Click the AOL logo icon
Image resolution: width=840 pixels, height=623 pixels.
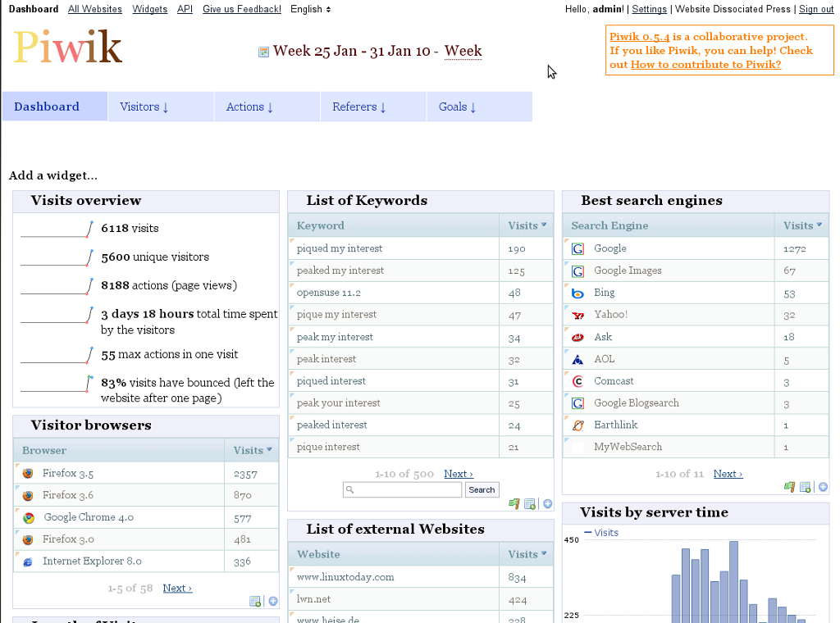(578, 360)
